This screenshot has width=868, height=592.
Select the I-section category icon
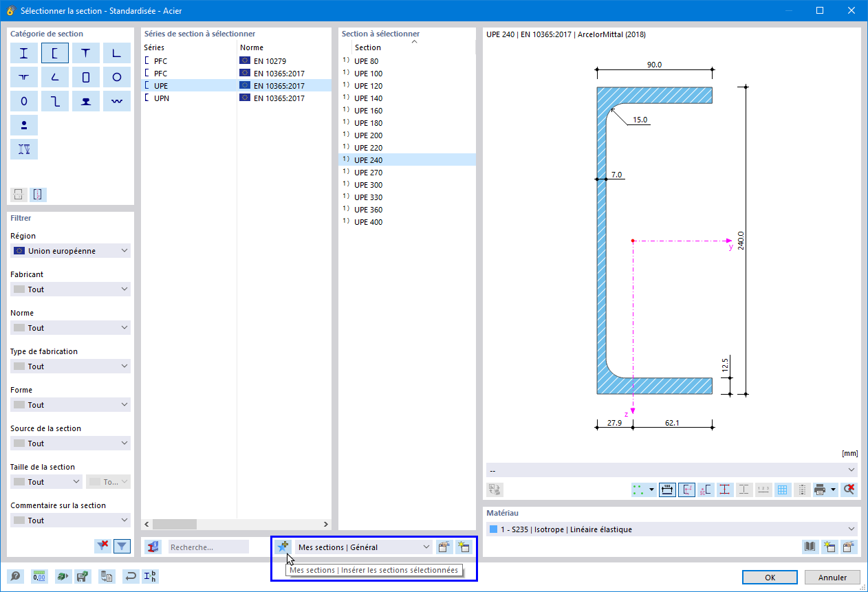click(x=24, y=53)
